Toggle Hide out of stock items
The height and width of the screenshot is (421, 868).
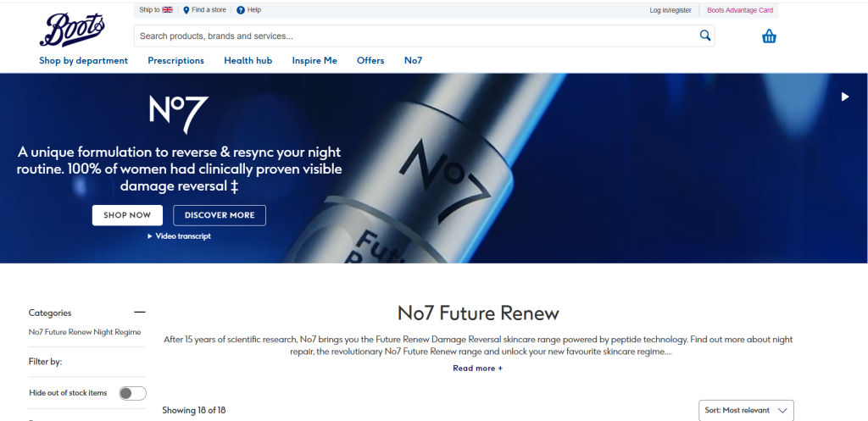133,393
